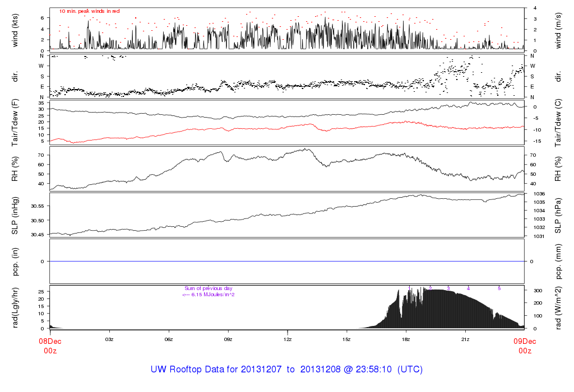Click the '10 min. peak winds in red' legend text

pyautogui.click(x=90, y=11)
